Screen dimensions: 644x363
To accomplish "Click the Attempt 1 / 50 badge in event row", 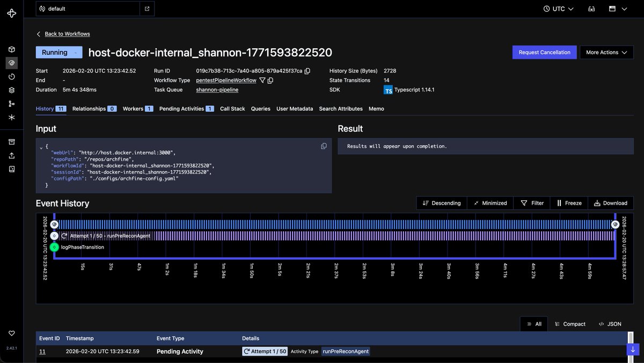I will [x=265, y=351].
